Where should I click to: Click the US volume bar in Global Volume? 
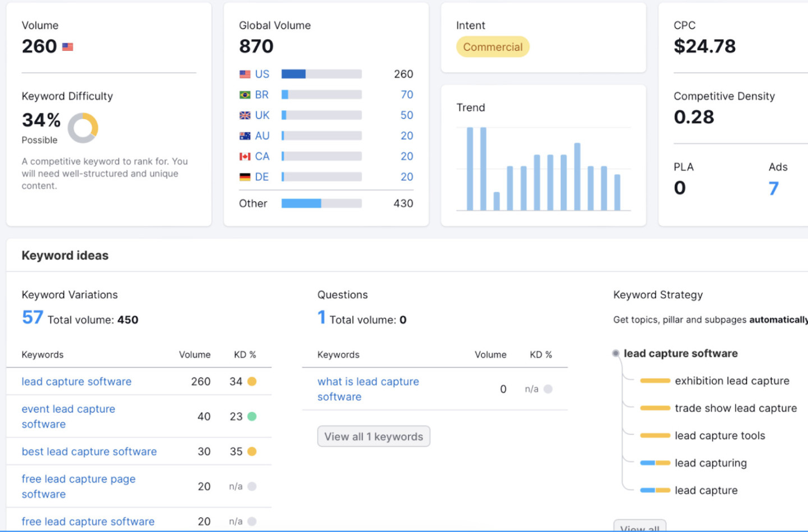(x=322, y=74)
